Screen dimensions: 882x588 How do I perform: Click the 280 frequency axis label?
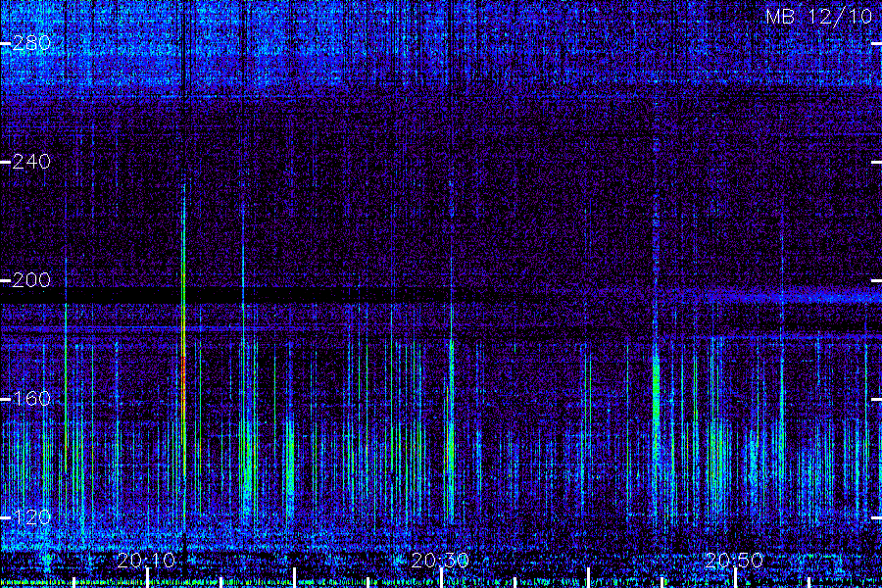point(31,43)
